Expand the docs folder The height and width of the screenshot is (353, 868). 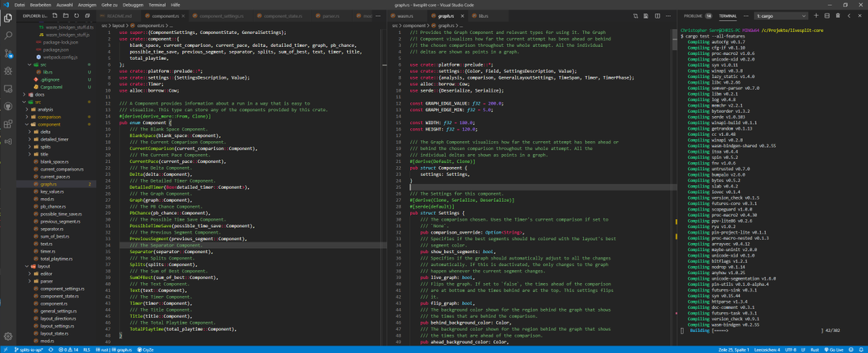click(40, 94)
